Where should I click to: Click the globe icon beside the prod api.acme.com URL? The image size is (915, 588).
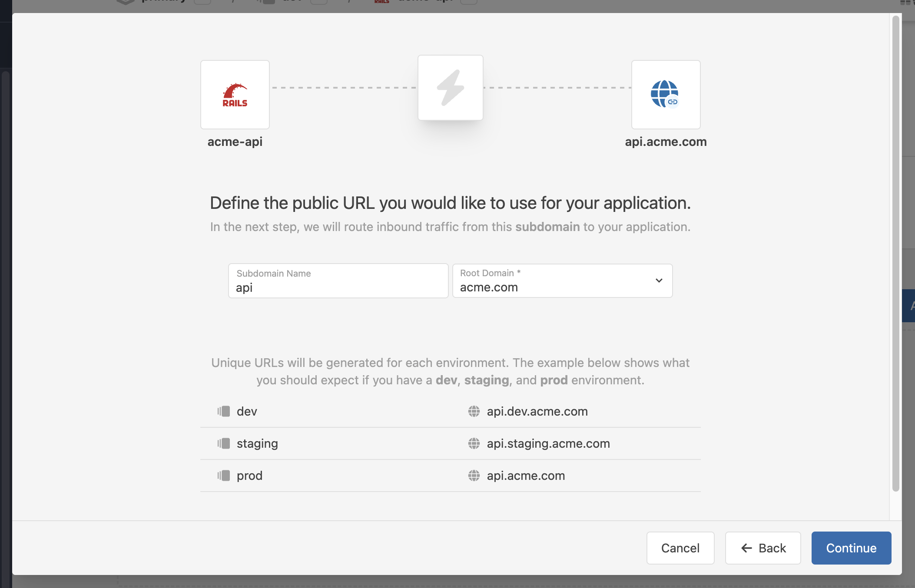click(474, 476)
